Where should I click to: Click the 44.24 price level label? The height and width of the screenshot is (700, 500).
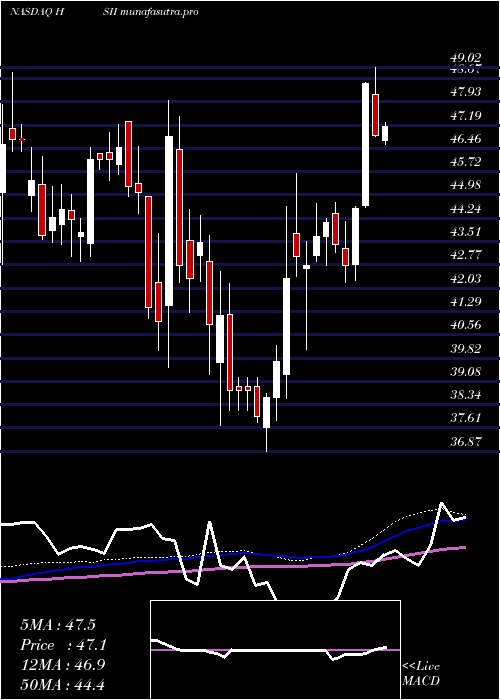coord(466,209)
